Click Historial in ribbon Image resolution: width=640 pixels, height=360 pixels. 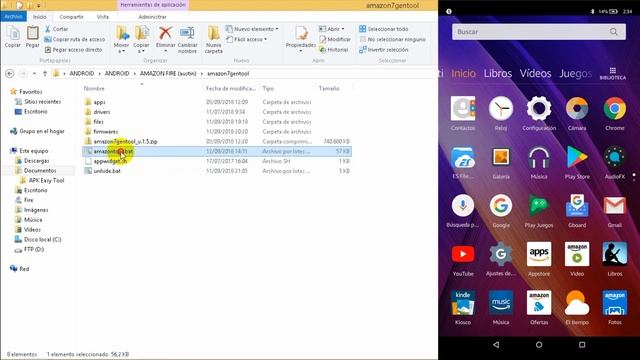(333, 49)
